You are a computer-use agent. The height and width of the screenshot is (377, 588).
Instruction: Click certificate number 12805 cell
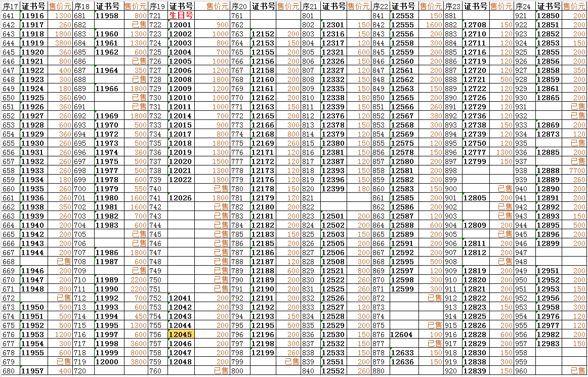coord(475,198)
